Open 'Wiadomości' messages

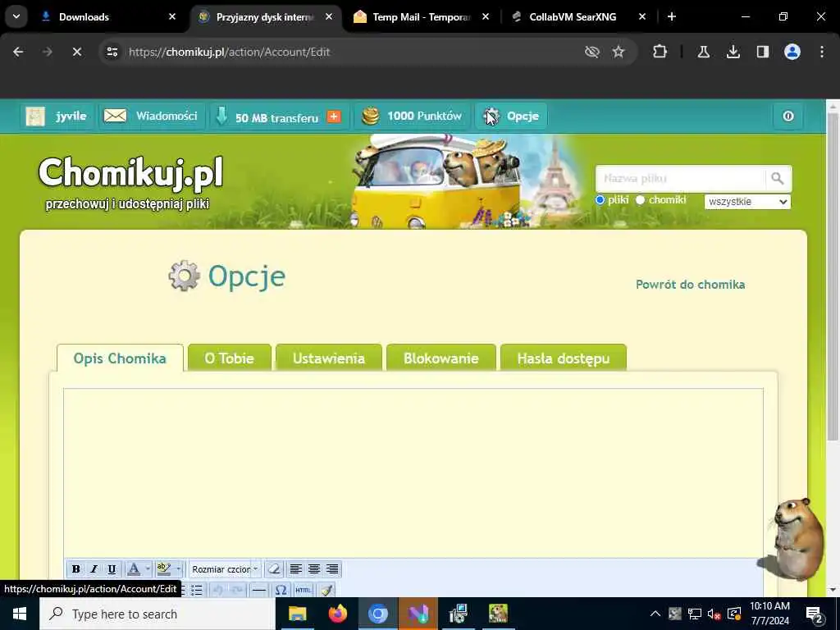pos(151,116)
